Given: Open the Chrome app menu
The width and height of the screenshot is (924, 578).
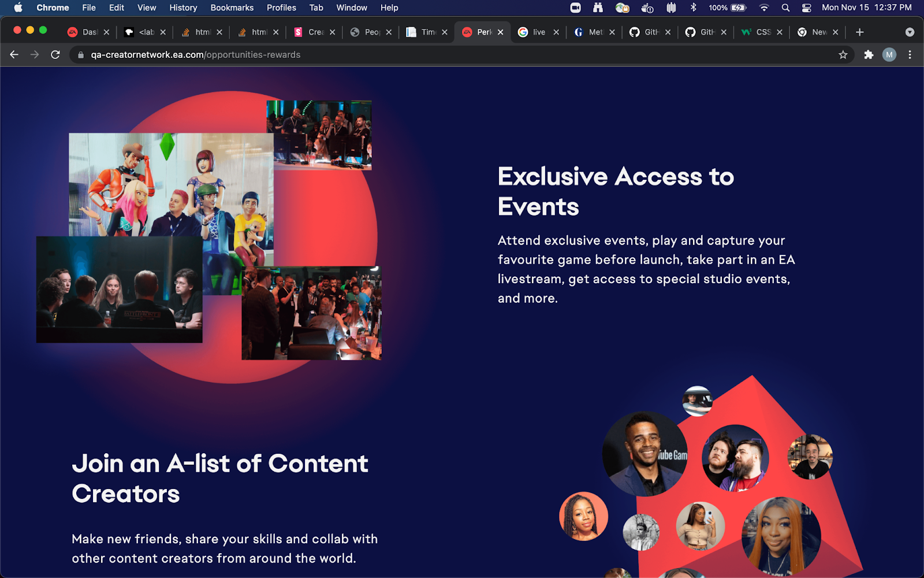Looking at the screenshot, I should [x=53, y=8].
